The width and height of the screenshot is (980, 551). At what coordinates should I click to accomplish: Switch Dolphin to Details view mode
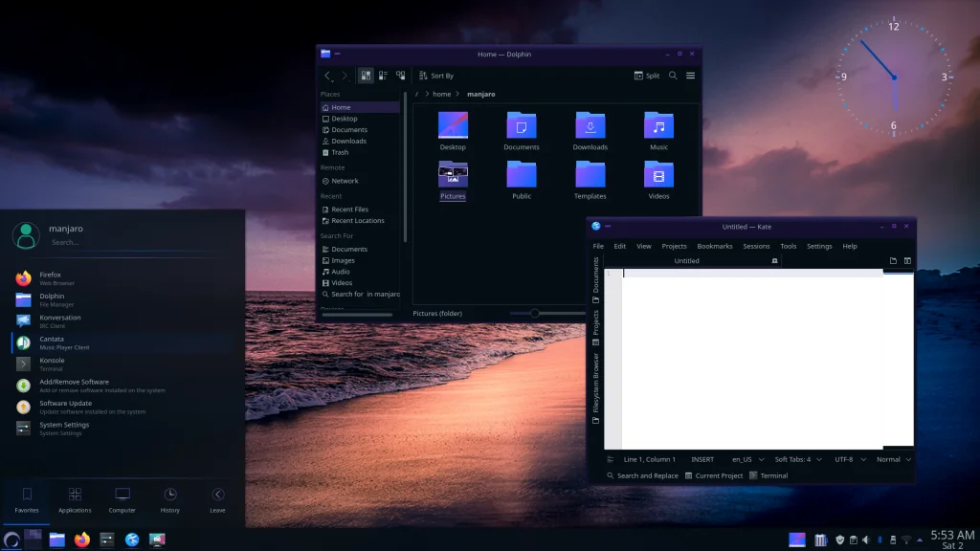pos(398,76)
